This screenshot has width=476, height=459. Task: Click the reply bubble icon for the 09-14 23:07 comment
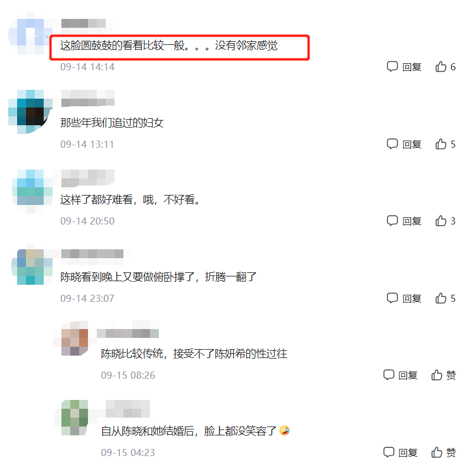pos(392,298)
